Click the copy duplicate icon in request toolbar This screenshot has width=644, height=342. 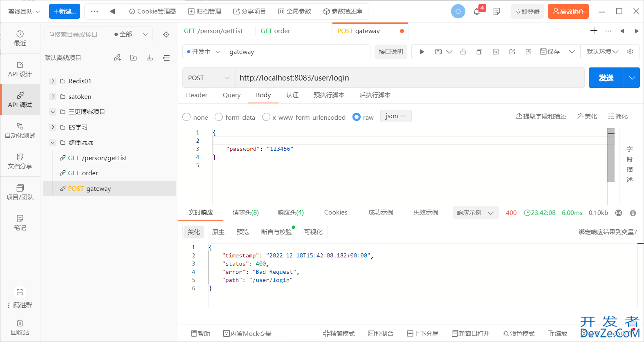479,51
